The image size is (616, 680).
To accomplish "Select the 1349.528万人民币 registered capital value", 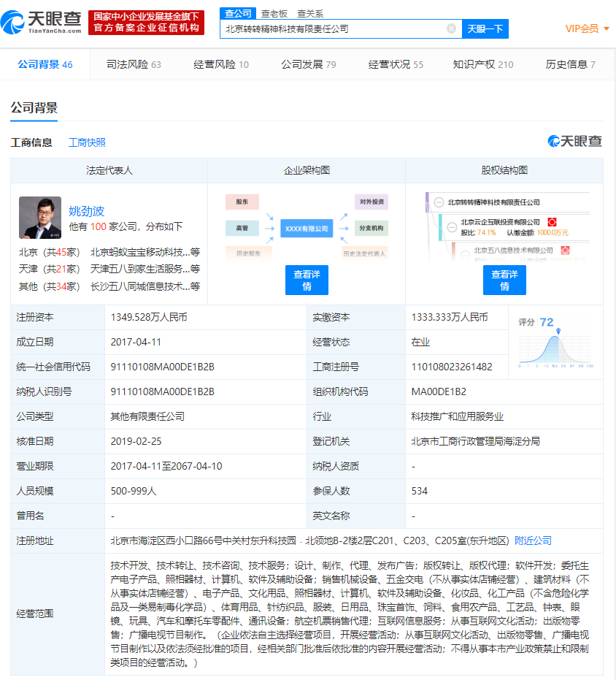I will pos(149,317).
